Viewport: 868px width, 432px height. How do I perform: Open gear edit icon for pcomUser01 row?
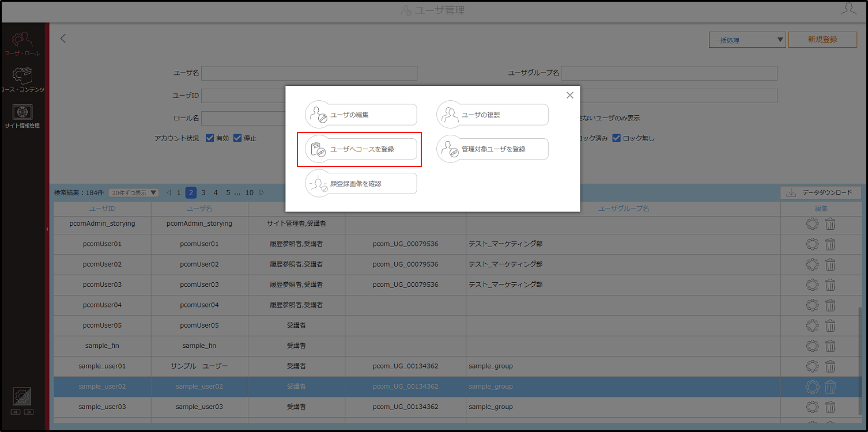[x=813, y=244]
